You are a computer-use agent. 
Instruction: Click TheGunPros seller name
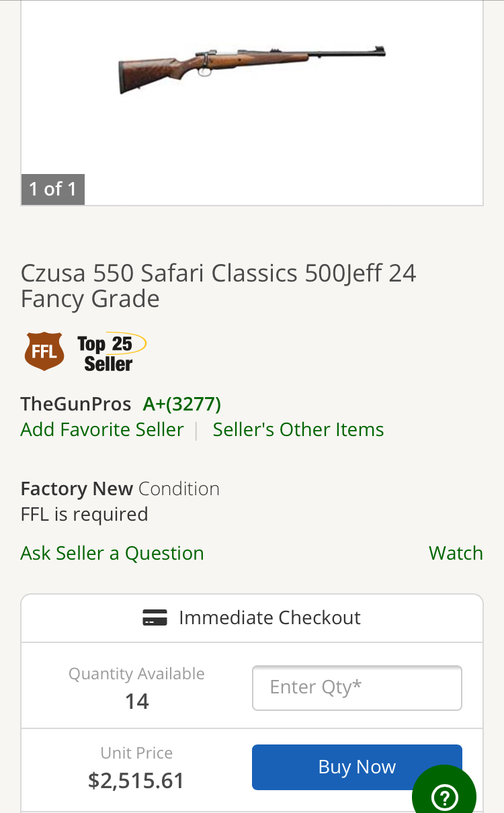pyautogui.click(x=76, y=404)
